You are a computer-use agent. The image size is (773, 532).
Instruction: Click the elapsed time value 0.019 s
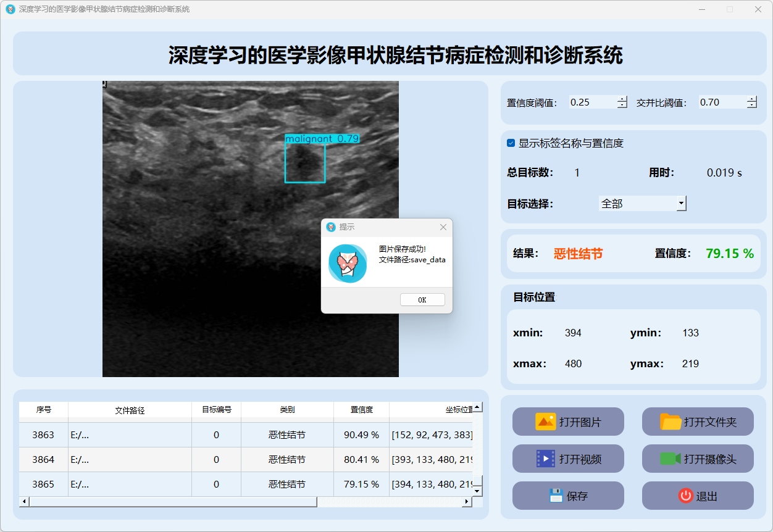[x=724, y=173]
